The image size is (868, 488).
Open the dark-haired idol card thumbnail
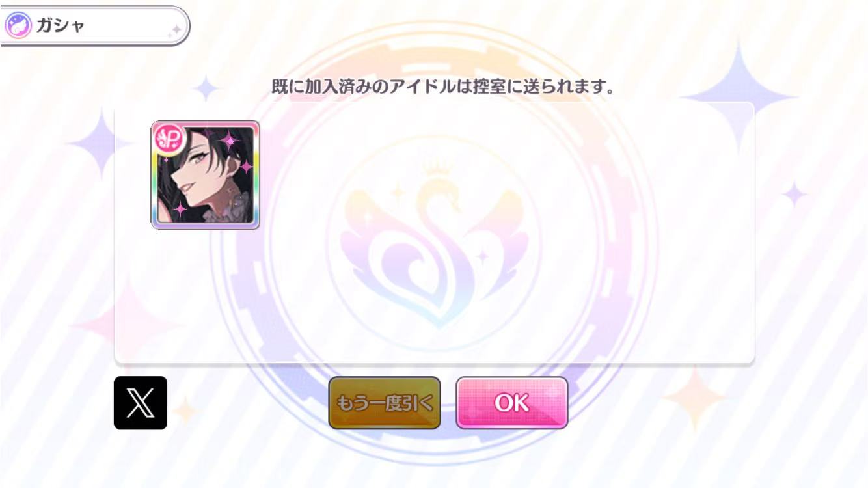206,175
